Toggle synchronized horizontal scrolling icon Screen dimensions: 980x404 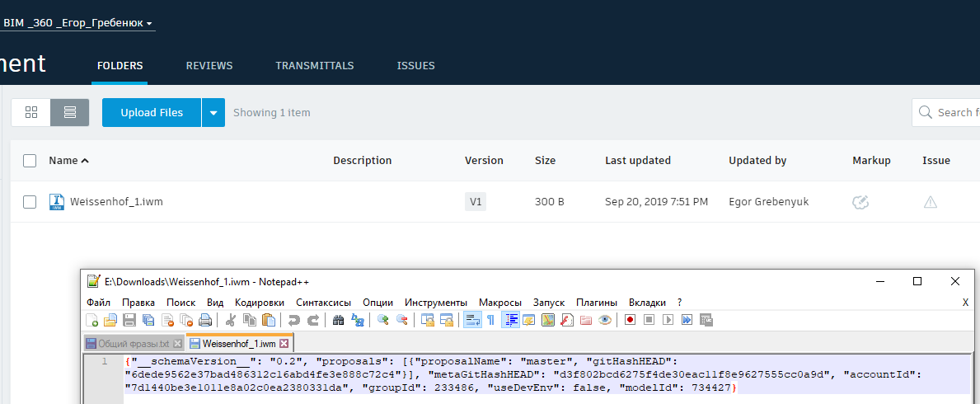click(447, 320)
